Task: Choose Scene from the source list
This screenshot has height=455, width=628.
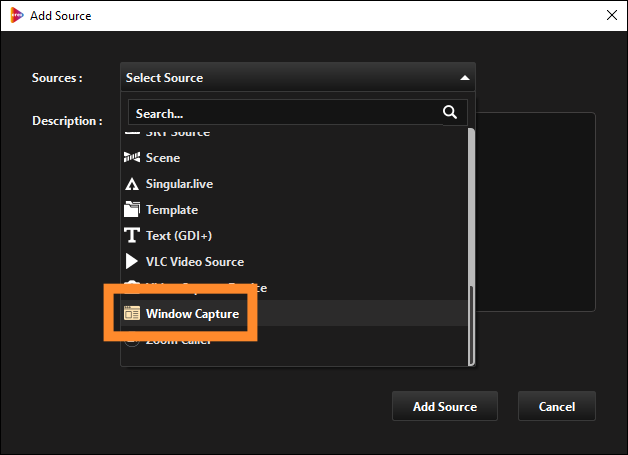Action: (294, 157)
